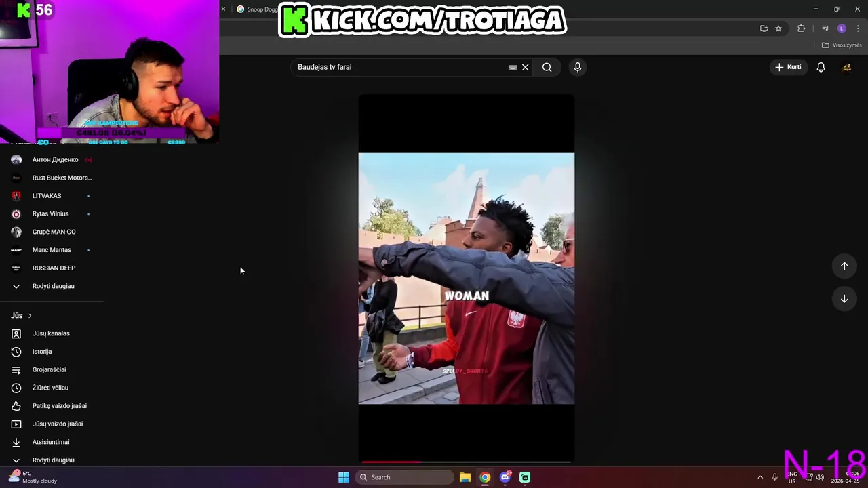Click the Shorts video player
The height and width of the screenshot is (488, 868).
point(466,278)
